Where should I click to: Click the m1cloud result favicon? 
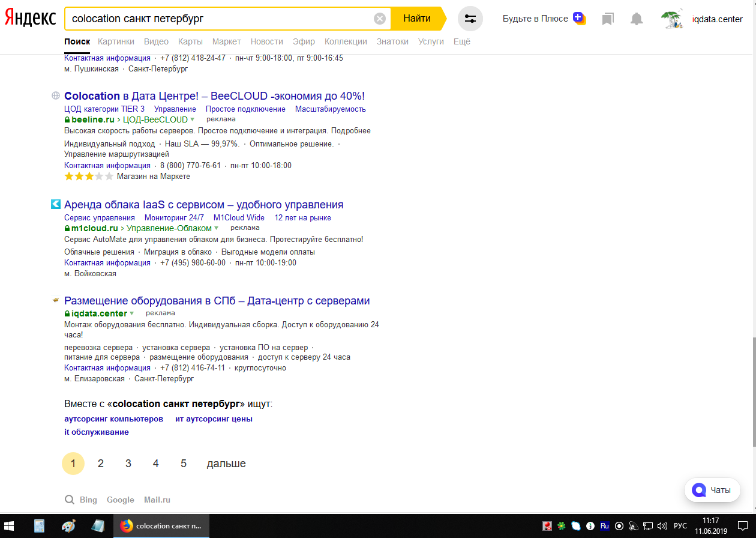56,204
